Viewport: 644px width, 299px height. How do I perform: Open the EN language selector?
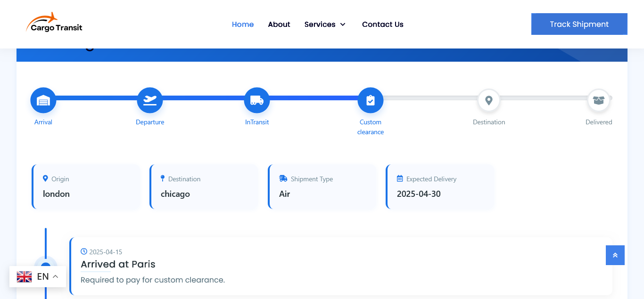pos(38,276)
